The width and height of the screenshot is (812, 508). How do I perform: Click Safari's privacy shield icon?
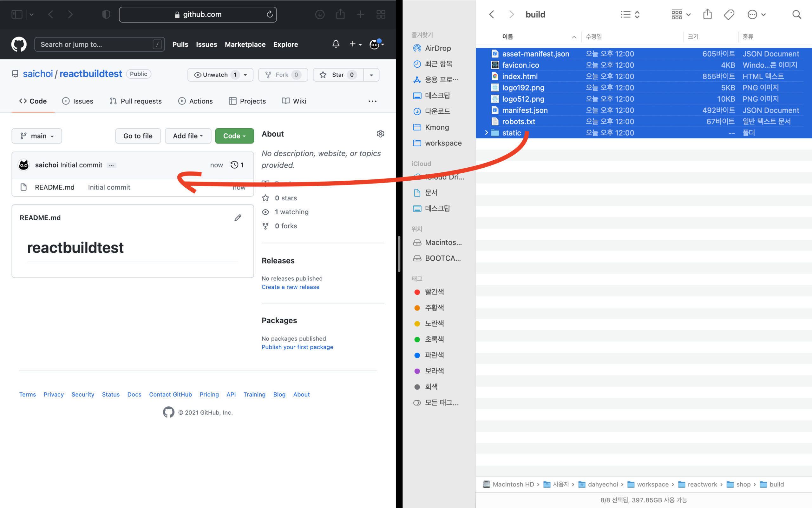(106, 15)
